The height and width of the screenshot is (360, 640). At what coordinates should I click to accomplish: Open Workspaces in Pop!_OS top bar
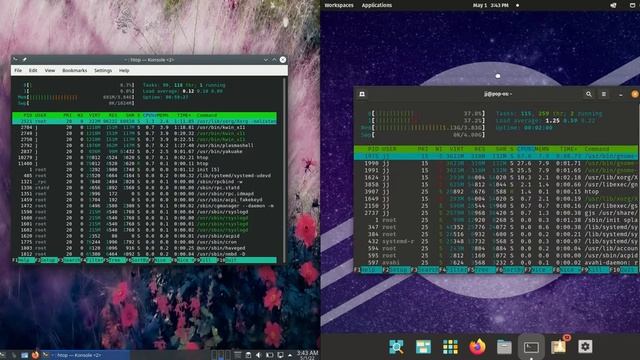(339, 5)
